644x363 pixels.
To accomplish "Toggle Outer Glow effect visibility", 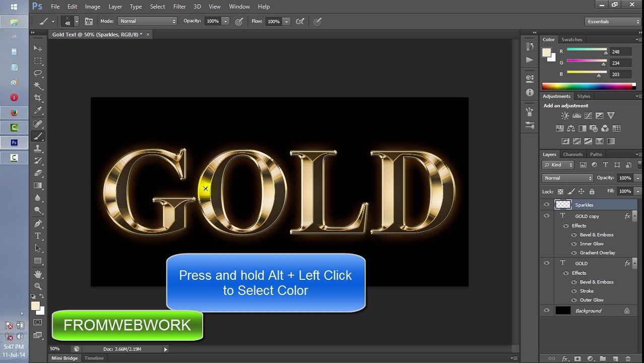I will [x=574, y=300].
